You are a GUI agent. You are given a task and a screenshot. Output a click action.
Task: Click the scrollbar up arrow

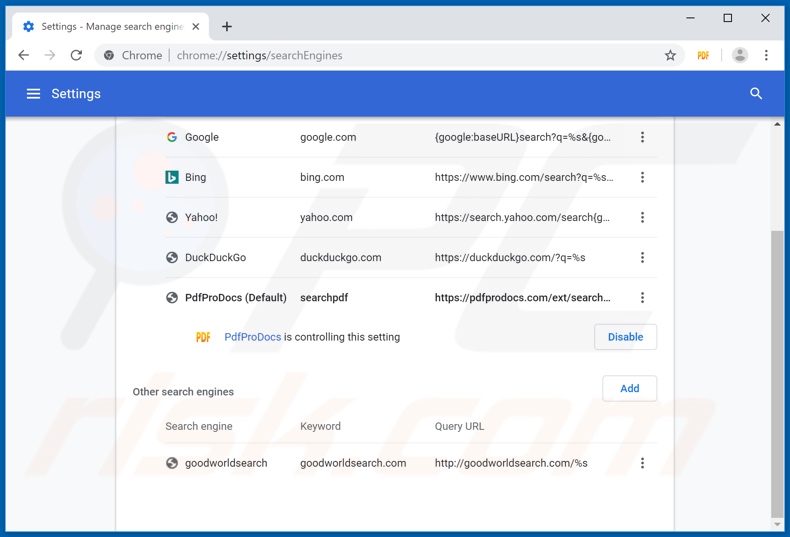pyautogui.click(x=777, y=124)
